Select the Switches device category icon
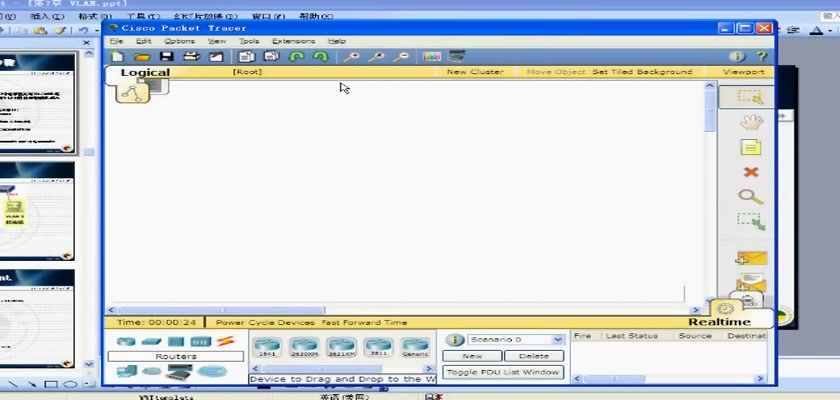Image resolution: width=840 pixels, height=400 pixels. click(152, 341)
